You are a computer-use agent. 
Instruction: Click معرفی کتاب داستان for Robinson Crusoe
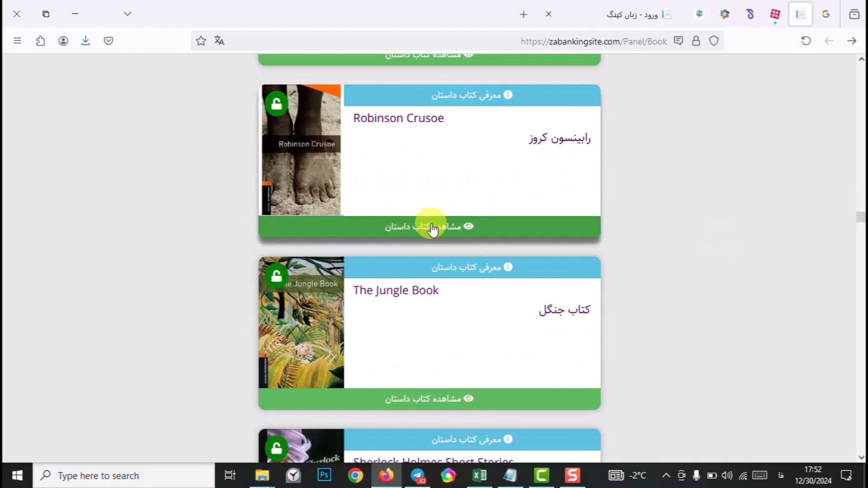click(x=472, y=95)
